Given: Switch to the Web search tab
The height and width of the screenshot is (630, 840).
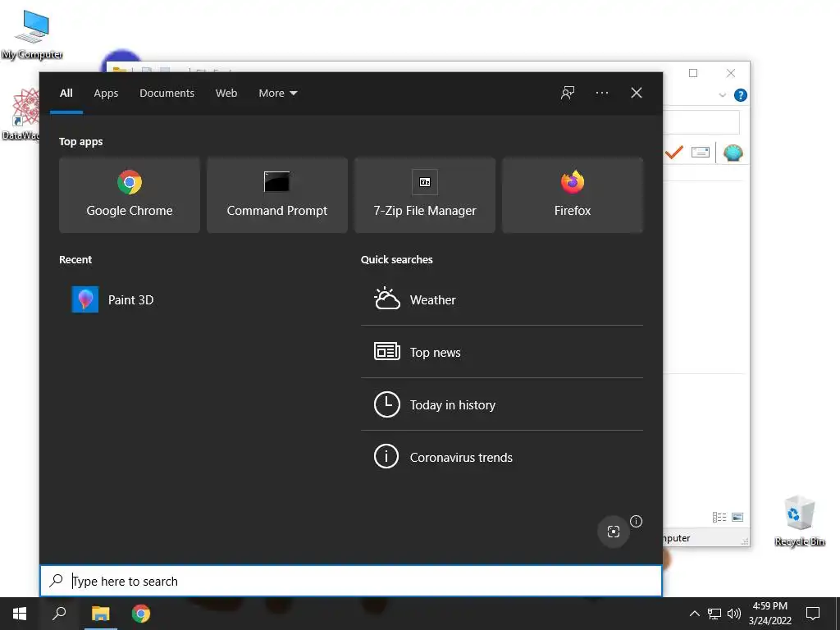Looking at the screenshot, I should click(x=226, y=93).
